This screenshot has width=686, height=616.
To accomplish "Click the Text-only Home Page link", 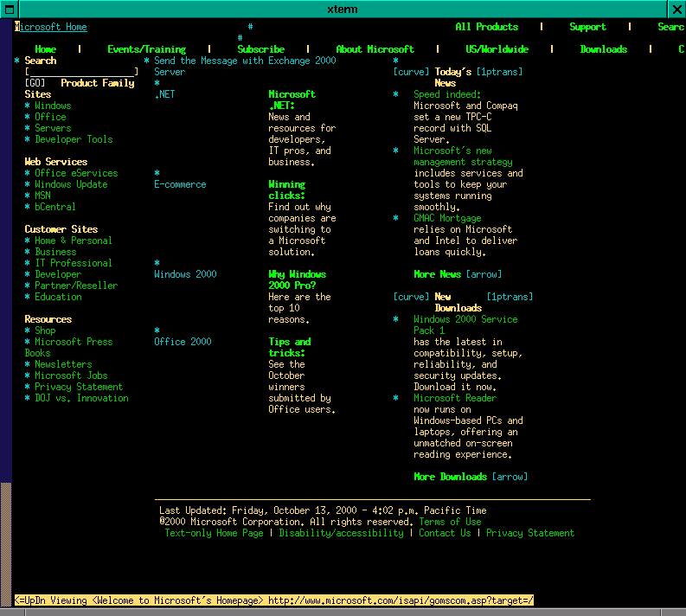I will [214, 534].
